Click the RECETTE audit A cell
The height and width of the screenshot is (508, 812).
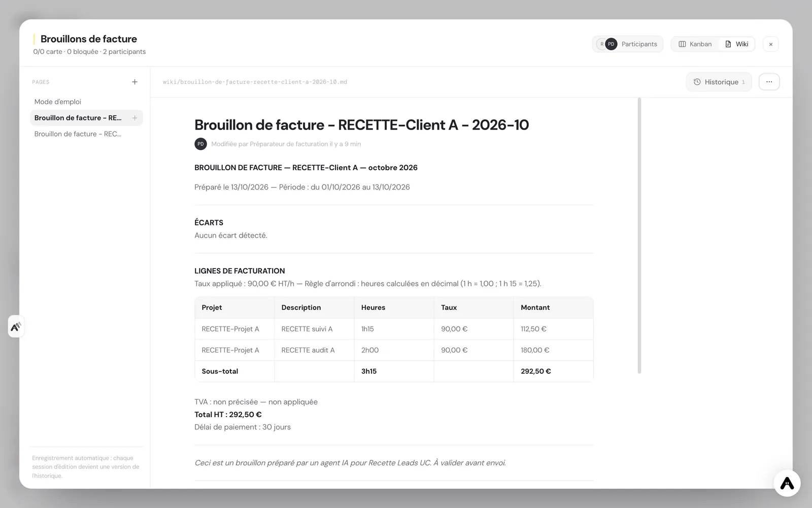tap(314, 350)
